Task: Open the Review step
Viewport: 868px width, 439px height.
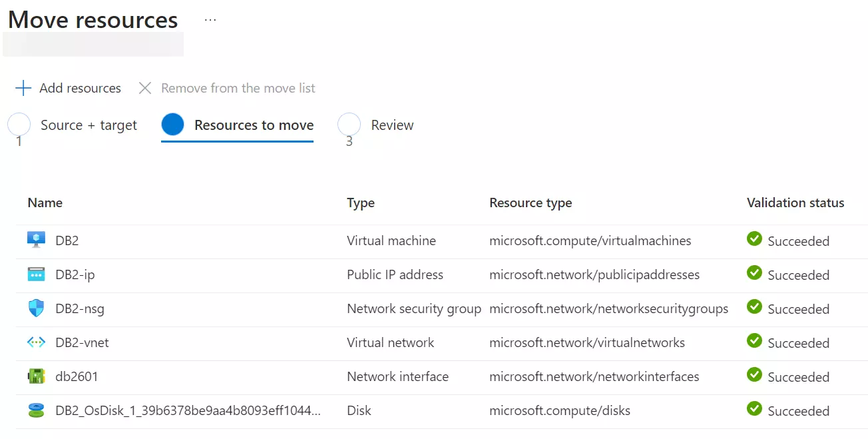Action: click(392, 125)
